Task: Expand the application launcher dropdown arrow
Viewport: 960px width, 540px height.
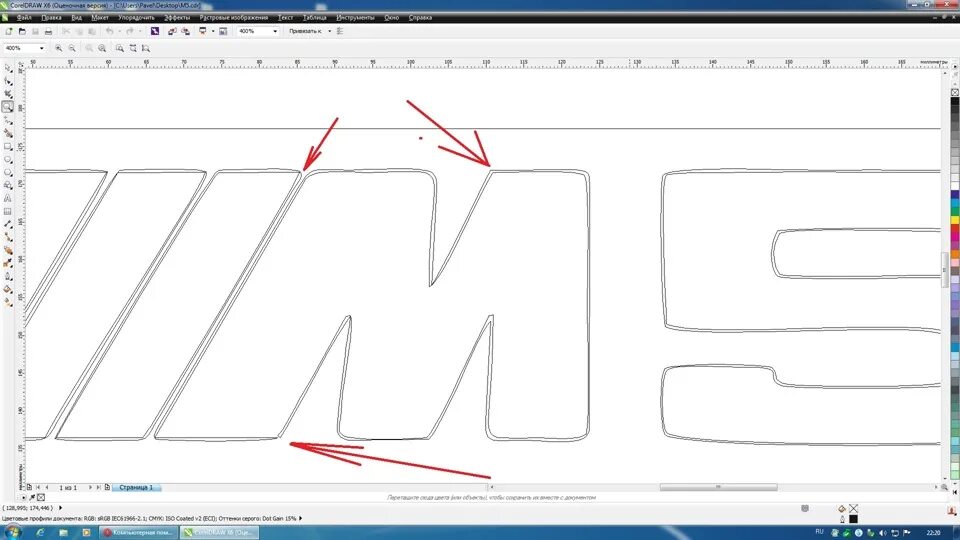Action: pos(212,31)
